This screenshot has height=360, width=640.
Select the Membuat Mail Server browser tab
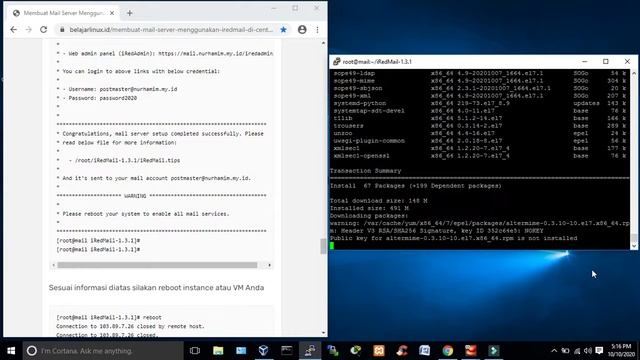63,13
